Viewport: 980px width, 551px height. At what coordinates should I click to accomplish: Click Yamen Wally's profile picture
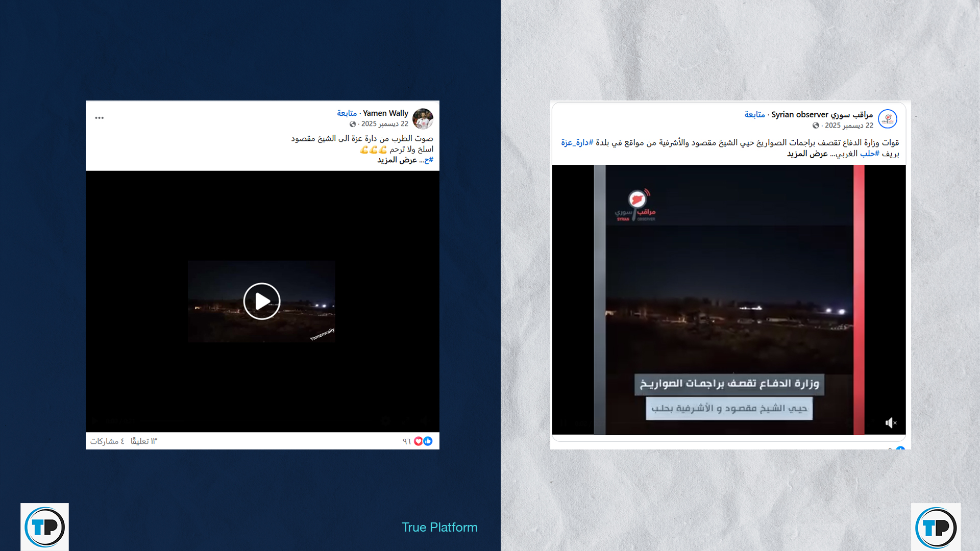click(423, 119)
